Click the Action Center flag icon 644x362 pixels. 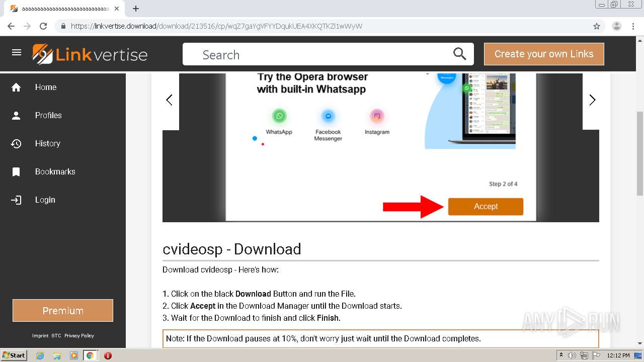[596, 355]
